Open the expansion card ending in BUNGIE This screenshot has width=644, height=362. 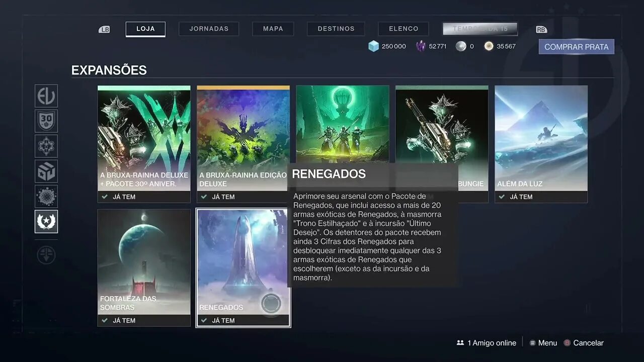point(442,124)
